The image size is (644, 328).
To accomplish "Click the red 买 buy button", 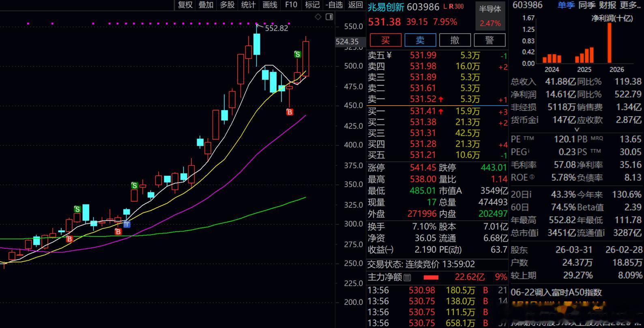I will pos(386,40).
